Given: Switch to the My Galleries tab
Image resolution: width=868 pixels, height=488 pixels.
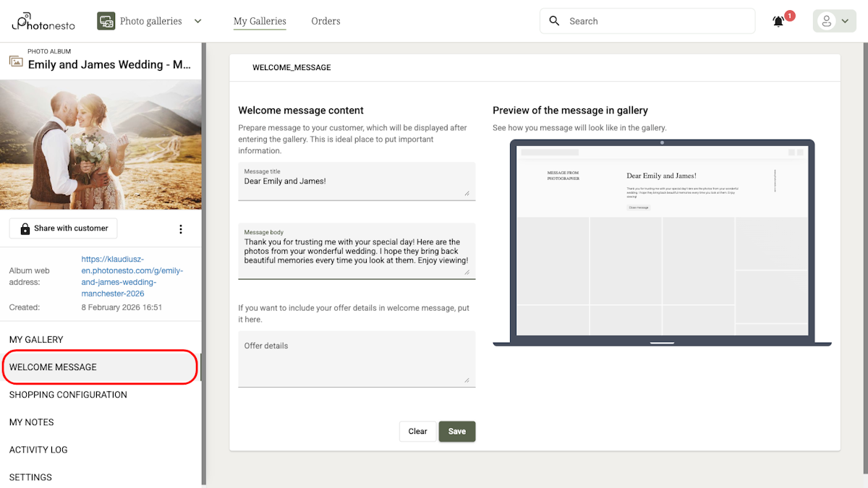Looking at the screenshot, I should (x=260, y=21).
